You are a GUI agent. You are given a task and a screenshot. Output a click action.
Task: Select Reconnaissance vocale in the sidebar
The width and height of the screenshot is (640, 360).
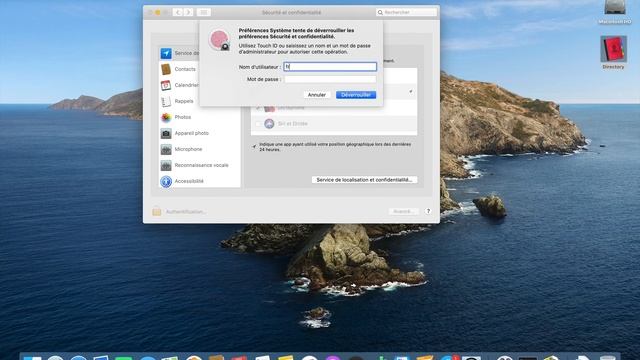coord(200,165)
